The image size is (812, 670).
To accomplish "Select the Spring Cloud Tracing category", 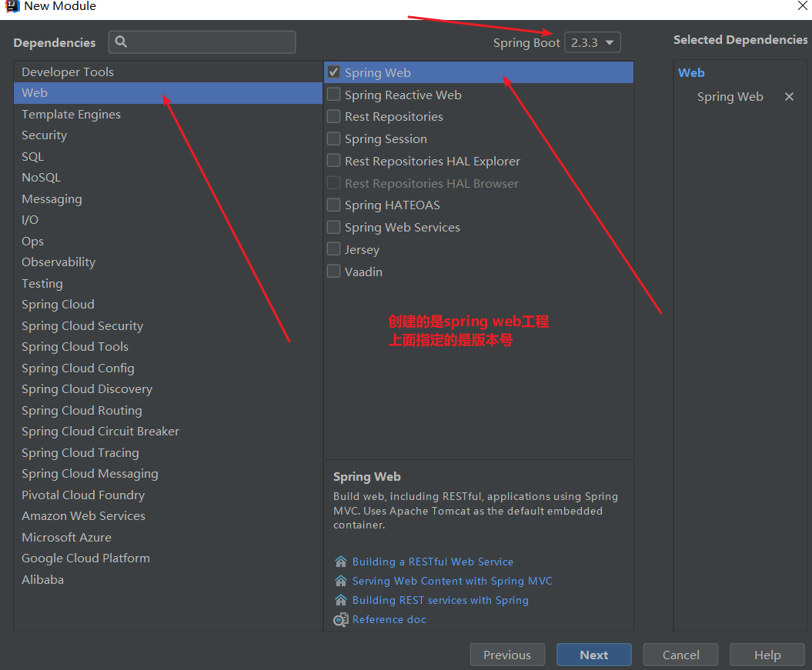I will [x=169, y=453].
